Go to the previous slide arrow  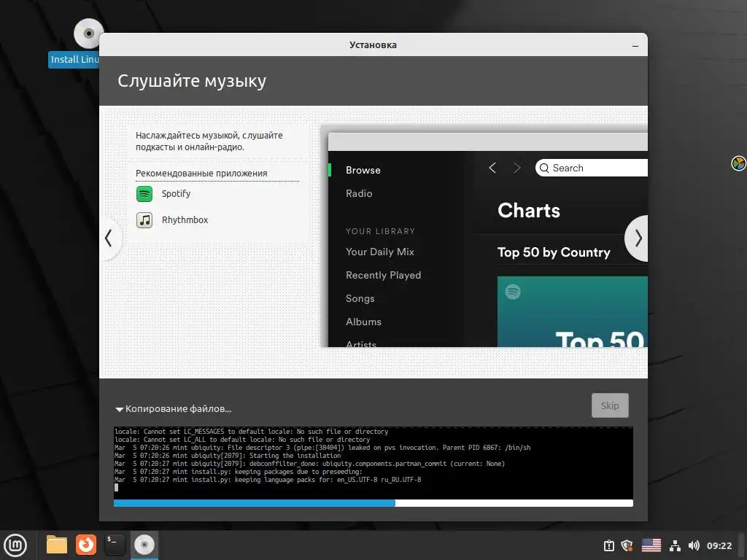pyautogui.click(x=109, y=238)
